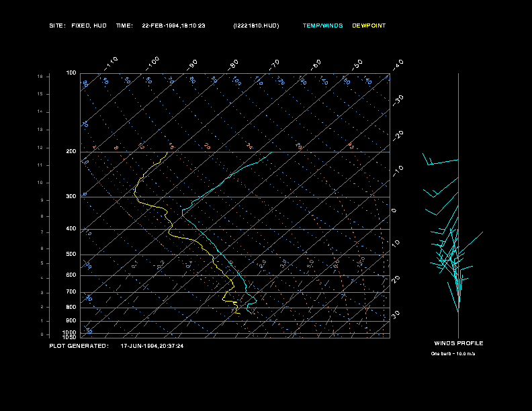532x411 pixels.
Task: Click the WINDS PROFILE caption
Action: (459, 343)
